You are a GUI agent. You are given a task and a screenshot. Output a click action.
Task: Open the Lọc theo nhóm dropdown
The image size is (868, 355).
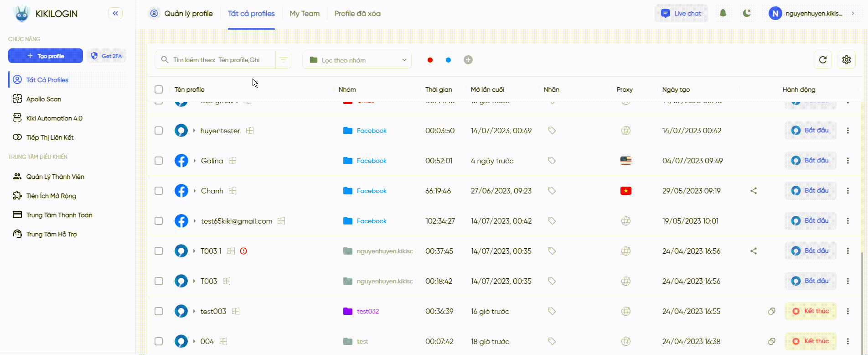pyautogui.click(x=357, y=60)
